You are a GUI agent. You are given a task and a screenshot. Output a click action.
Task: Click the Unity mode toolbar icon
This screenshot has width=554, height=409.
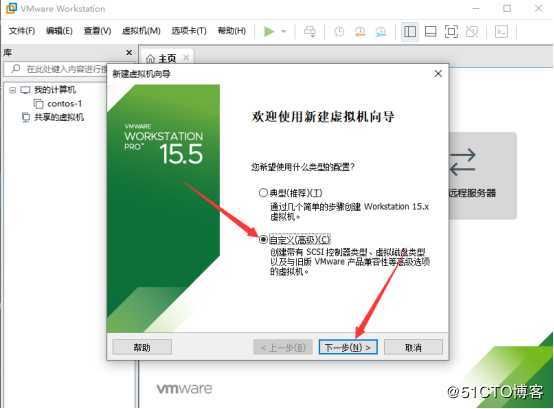[x=472, y=31]
